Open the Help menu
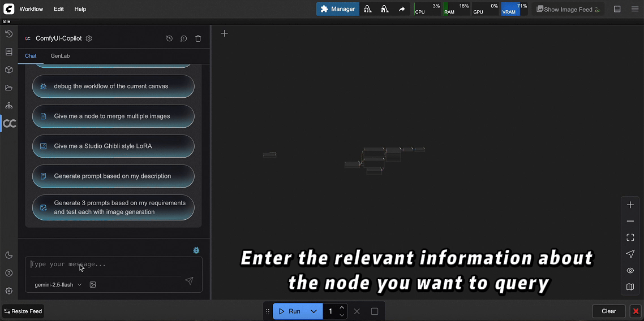Screen dimensions: 644x321 click(x=80, y=9)
